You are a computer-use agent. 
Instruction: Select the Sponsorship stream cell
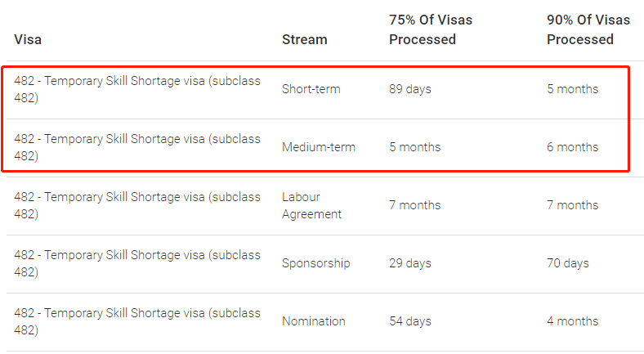[x=315, y=263]
